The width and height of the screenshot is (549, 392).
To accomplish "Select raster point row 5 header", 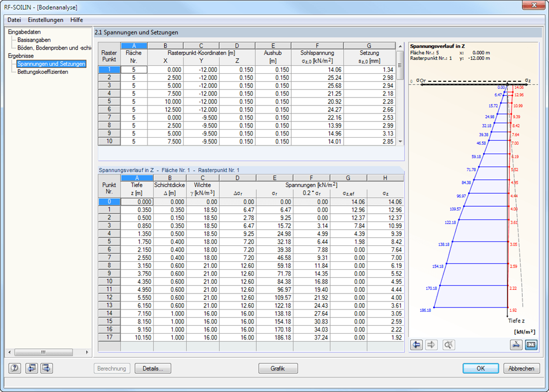I will pos(109,101).
